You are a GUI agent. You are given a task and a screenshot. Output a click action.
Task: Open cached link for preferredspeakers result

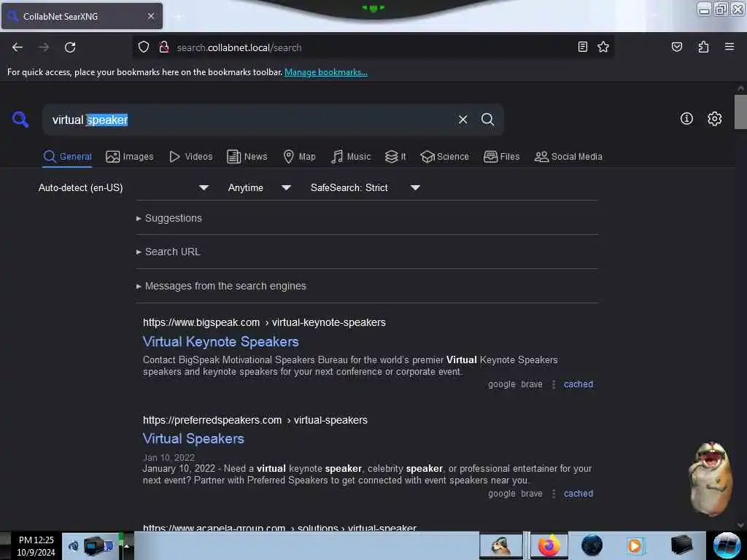pos(578,494)
